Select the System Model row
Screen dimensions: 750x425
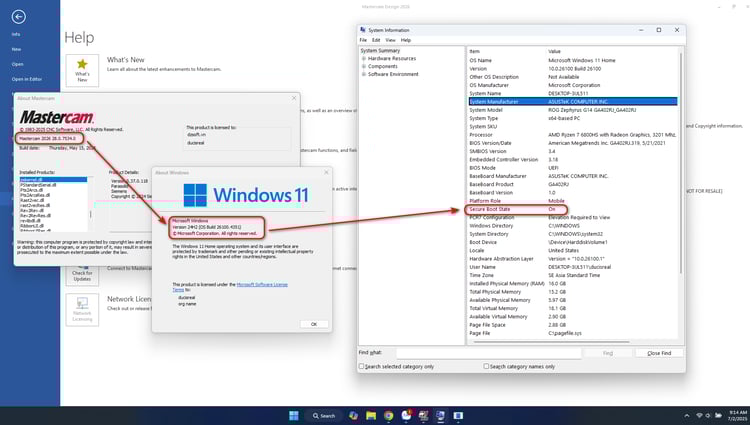573,110
